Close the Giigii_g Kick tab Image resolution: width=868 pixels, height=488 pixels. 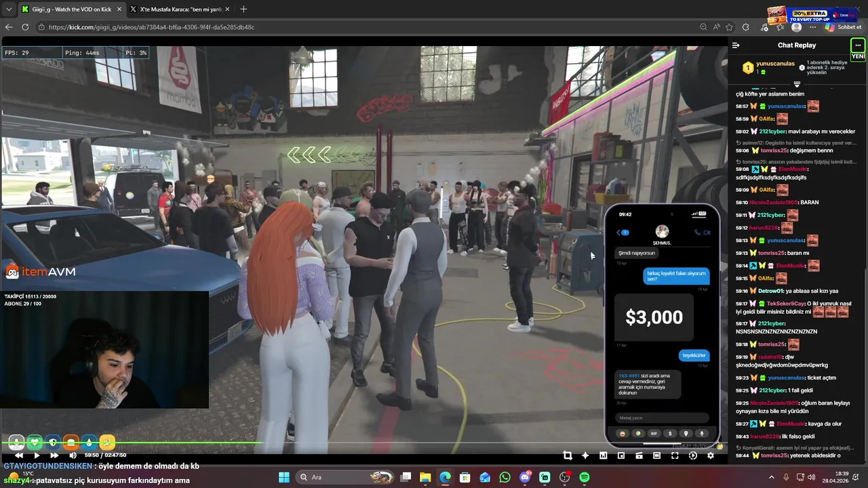(119, 9)
